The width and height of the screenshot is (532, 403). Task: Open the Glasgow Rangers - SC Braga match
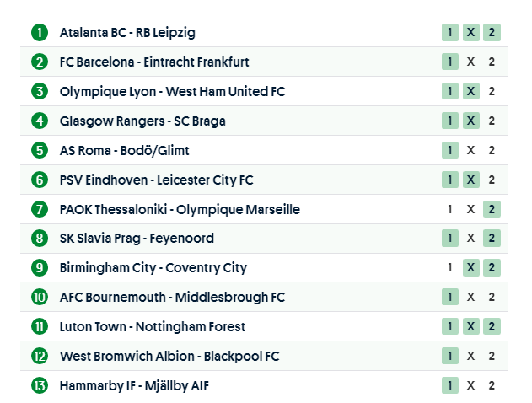tap(142, 121)
